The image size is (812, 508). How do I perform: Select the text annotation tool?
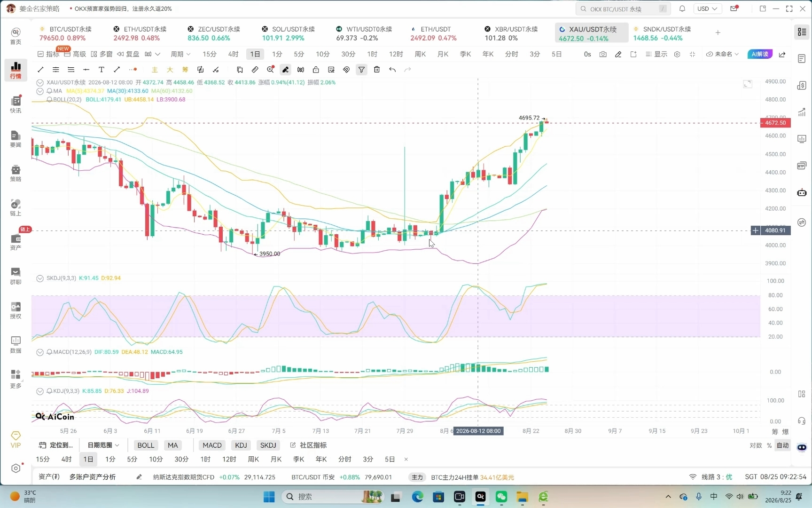101,70
